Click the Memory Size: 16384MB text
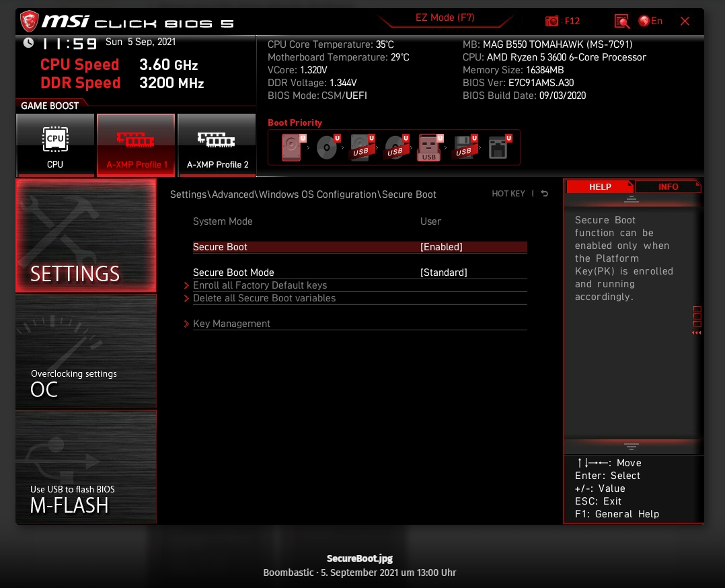The image size is (725, 588). 513,71
